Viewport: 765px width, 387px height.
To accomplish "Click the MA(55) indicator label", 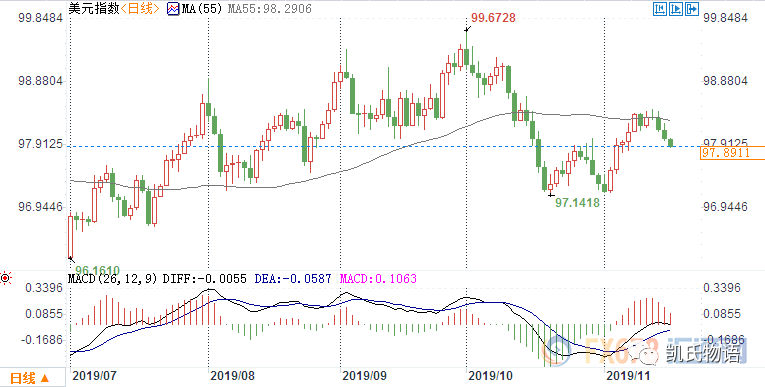I will point(202,9).
